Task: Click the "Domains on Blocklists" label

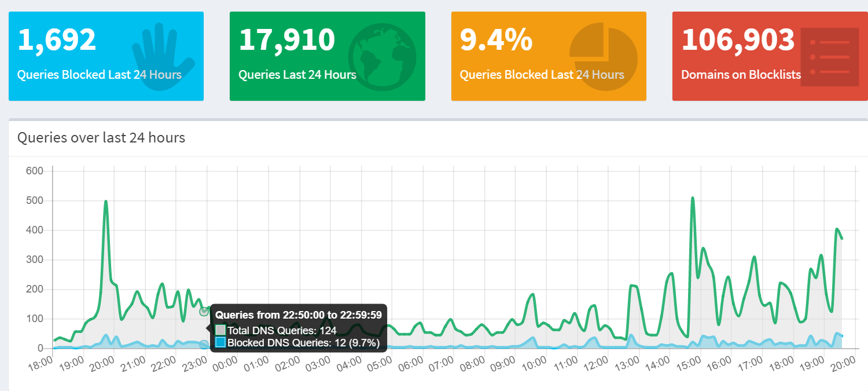Action: point(741,75)
